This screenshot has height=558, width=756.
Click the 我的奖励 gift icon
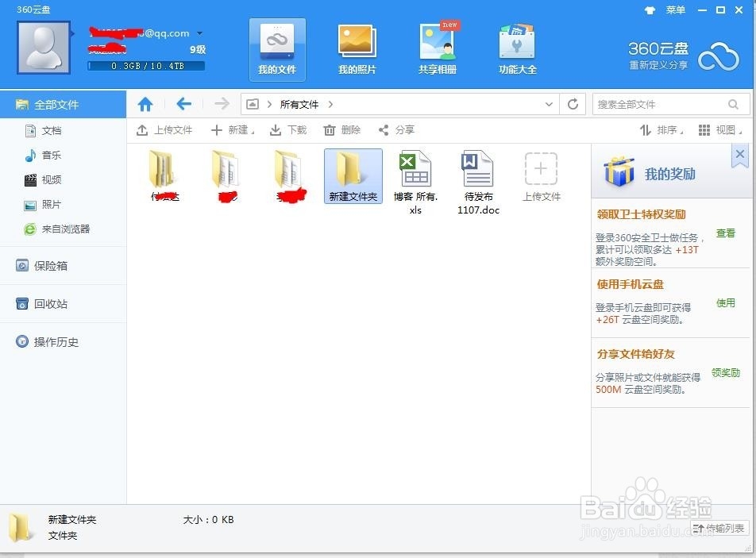pyautogui.click(x=619, y=171)
